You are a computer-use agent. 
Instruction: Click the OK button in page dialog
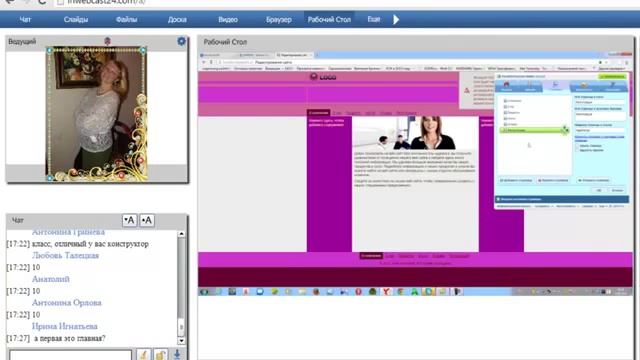pos(599,190)
